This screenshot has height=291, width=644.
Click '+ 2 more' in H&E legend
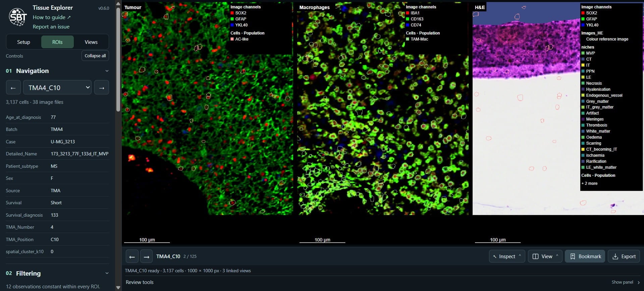pyautogui.click(x=589, y=184)
